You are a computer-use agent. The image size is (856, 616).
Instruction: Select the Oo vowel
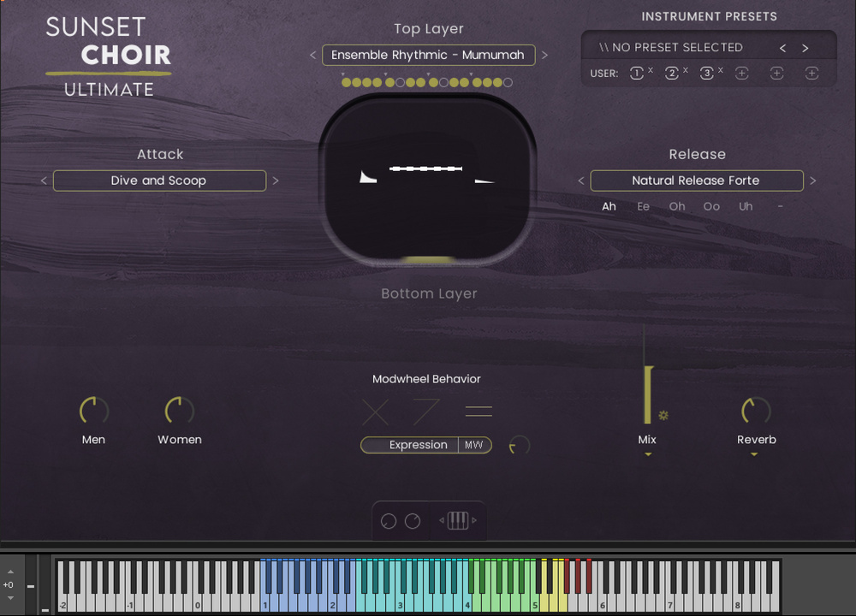point(711,206)
